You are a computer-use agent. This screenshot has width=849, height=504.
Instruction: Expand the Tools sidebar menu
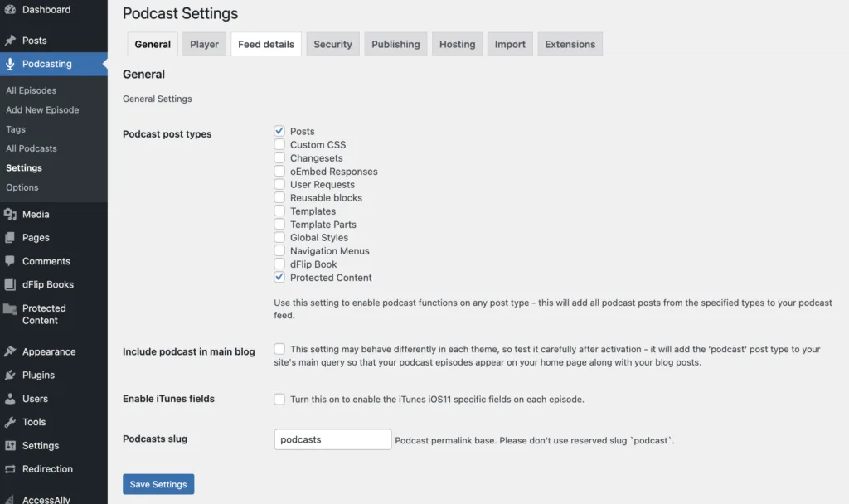tap(36, 422)
